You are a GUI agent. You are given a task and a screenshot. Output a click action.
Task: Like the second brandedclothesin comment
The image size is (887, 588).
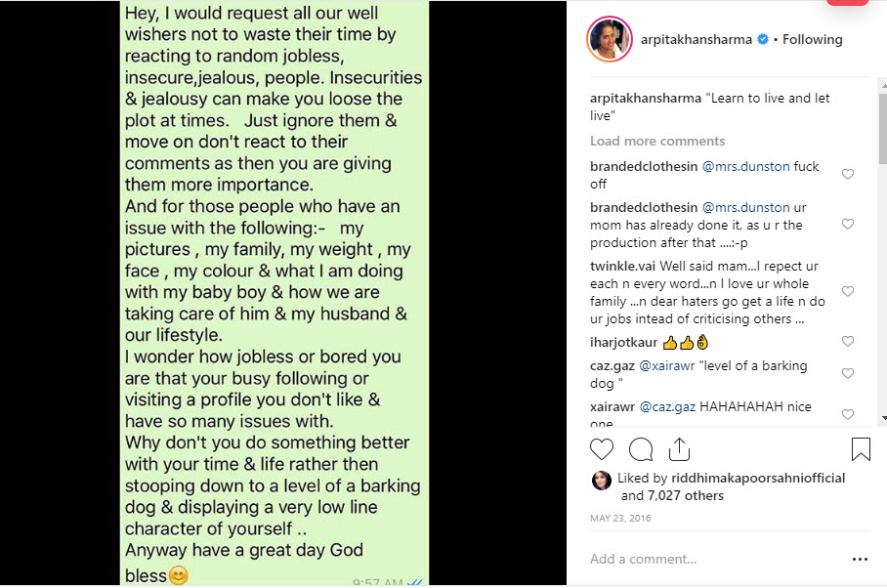(x=848, y=225)
